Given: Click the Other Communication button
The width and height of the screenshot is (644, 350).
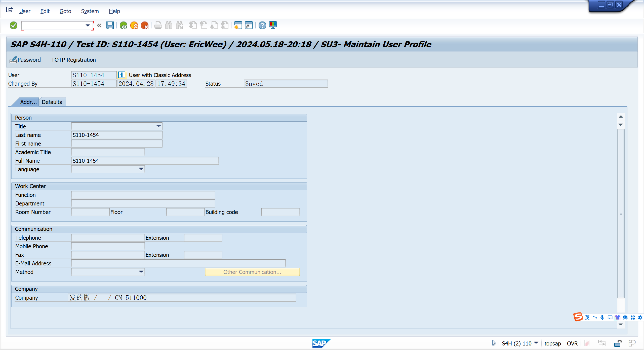Looking at the screenshot, I should pos(252,272).
